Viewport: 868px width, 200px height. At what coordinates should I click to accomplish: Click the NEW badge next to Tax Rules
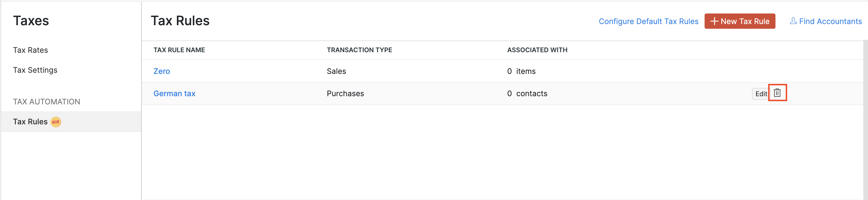[56, 122]
